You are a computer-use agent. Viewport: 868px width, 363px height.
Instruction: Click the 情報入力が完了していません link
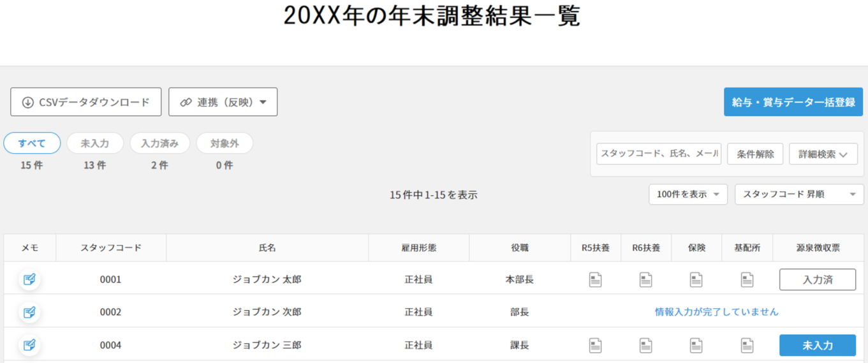[x=716, y=312]
